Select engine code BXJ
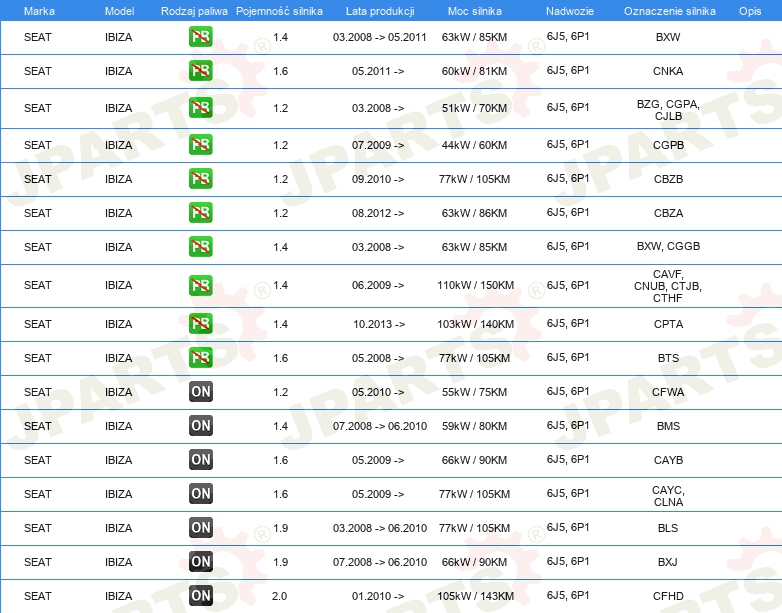This screenshot has width=782, height=613. (668, 562)
